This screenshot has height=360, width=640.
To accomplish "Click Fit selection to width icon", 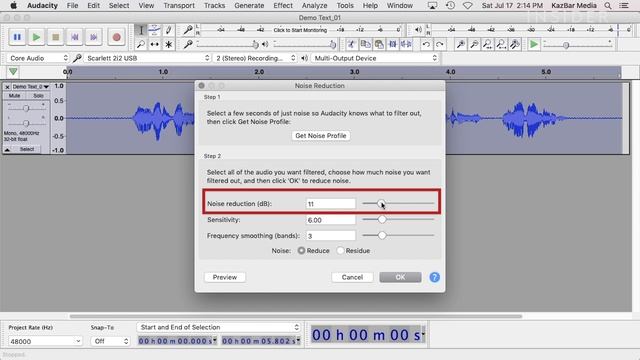I will coord(487,44).
